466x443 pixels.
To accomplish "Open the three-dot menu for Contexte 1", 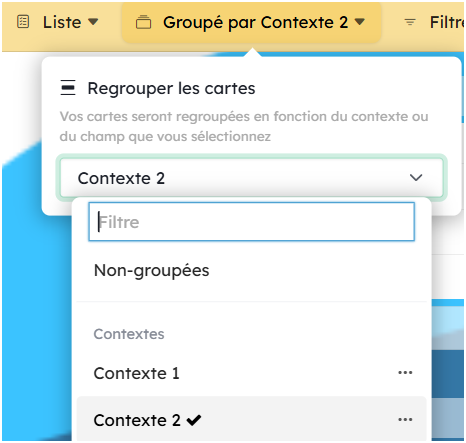I will 405,372.
